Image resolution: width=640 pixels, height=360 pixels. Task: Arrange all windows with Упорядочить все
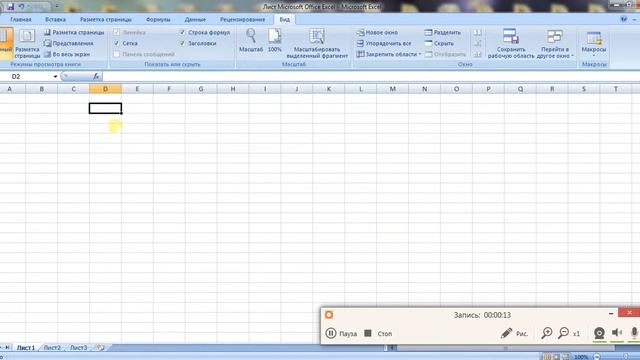tap(384, 43)
